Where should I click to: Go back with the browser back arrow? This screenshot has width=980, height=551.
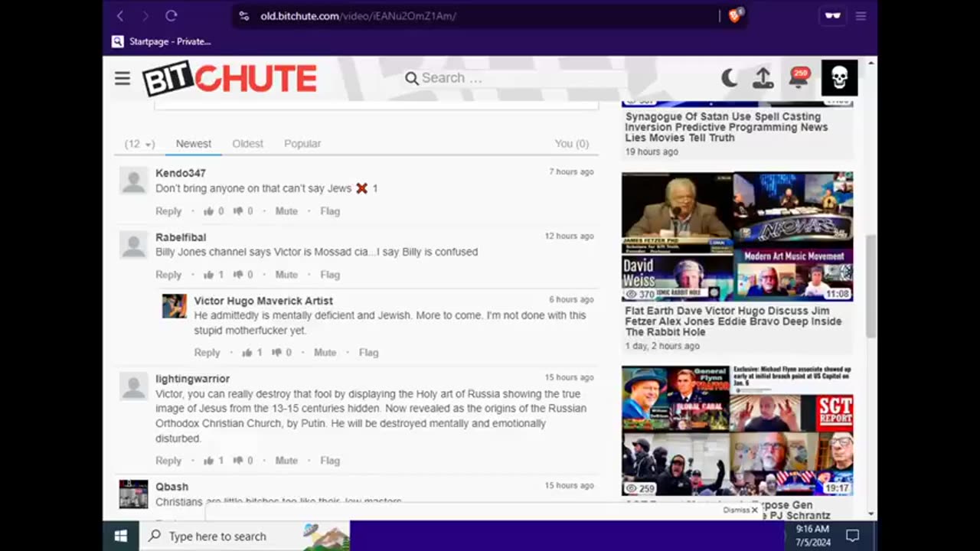coord(120,15)
